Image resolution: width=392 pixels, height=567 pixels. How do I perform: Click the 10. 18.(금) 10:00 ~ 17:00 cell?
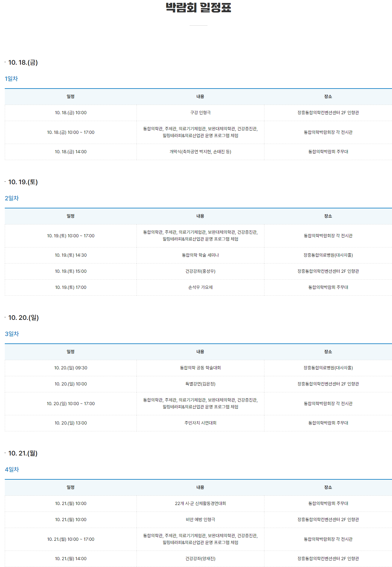pyautogui.click(x=71, y=132)
